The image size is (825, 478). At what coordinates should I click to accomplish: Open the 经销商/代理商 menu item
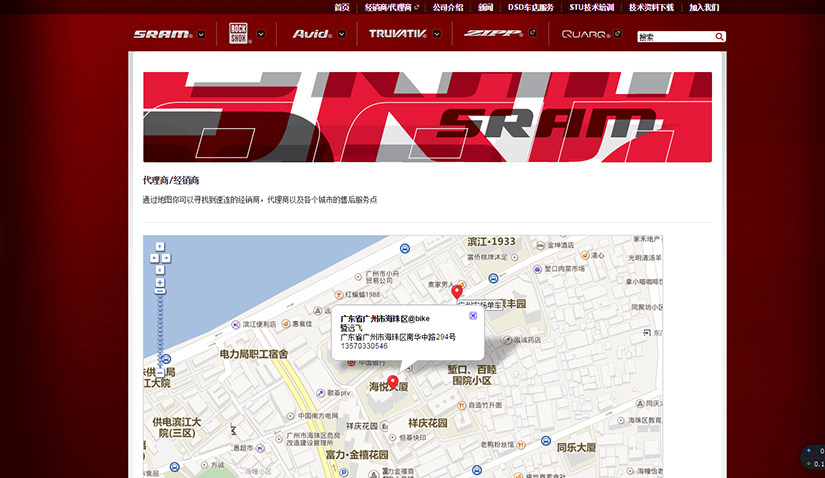click(388, 7)
